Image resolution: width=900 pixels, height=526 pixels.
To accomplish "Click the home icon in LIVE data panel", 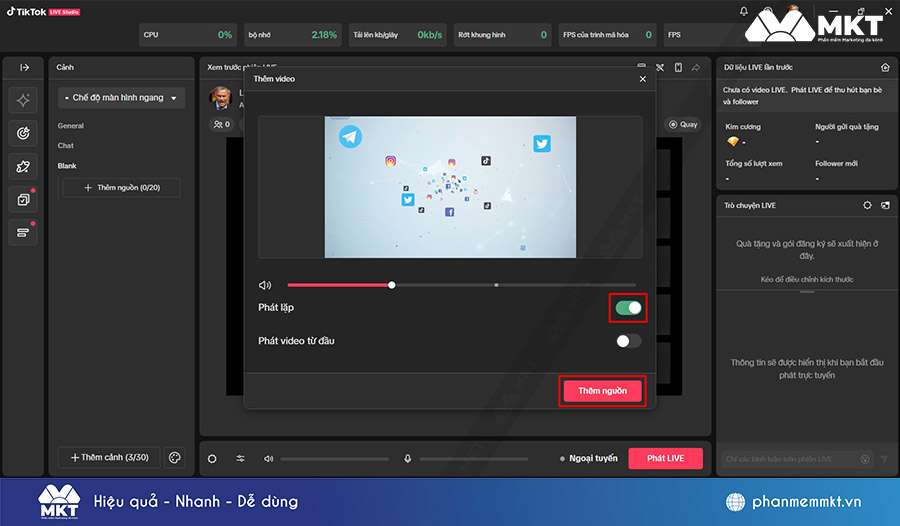I will 885,67.
